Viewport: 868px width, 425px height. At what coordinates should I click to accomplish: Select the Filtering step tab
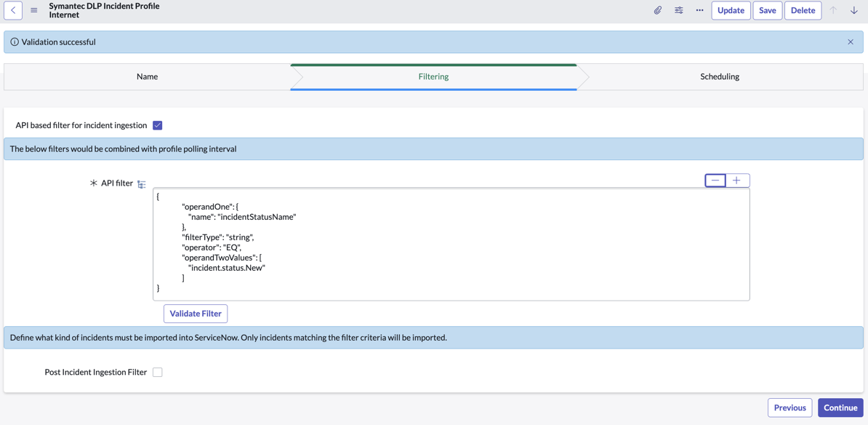(433, 77)
